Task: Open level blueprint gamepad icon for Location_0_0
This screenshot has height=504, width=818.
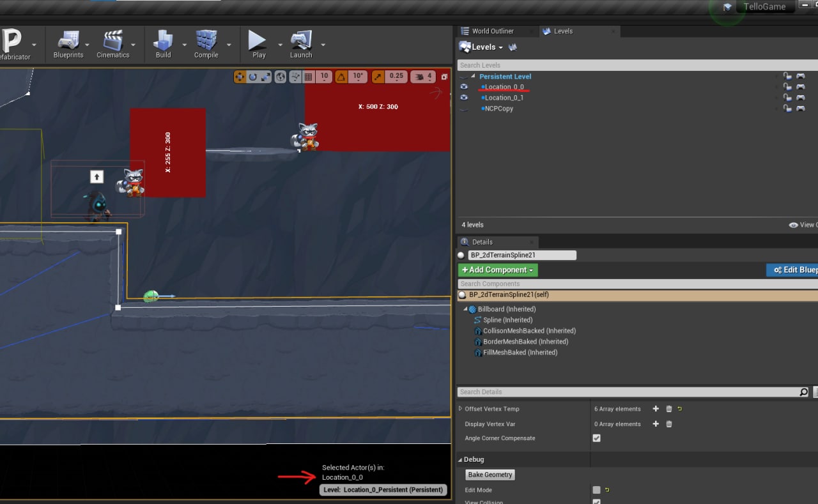Action: point(800,87)
